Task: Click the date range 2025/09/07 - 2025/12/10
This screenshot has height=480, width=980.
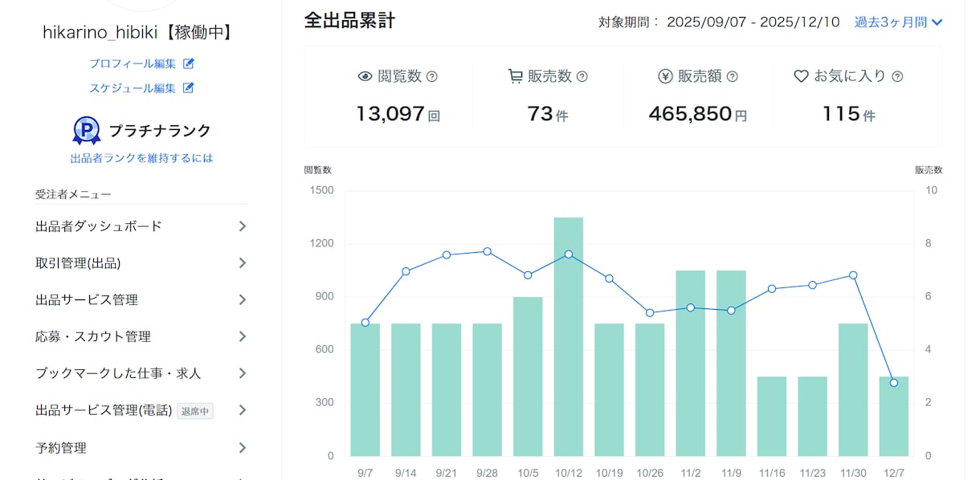Action: 753,22
